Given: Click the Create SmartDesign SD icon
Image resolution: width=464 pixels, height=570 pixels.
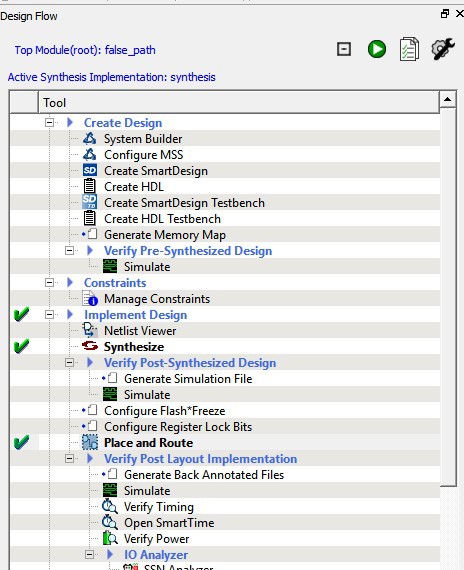Looking at the screenshot, I should click(89, 170).
